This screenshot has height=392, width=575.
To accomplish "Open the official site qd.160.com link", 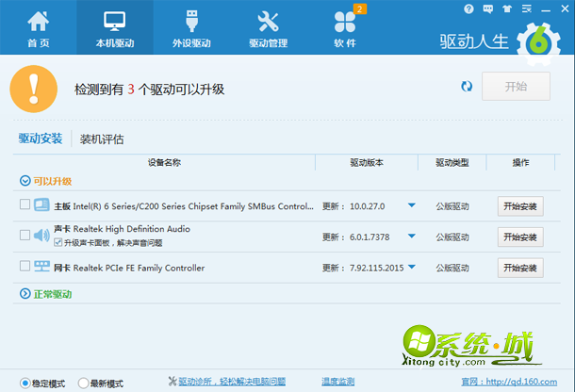I will tap(509, 382).
